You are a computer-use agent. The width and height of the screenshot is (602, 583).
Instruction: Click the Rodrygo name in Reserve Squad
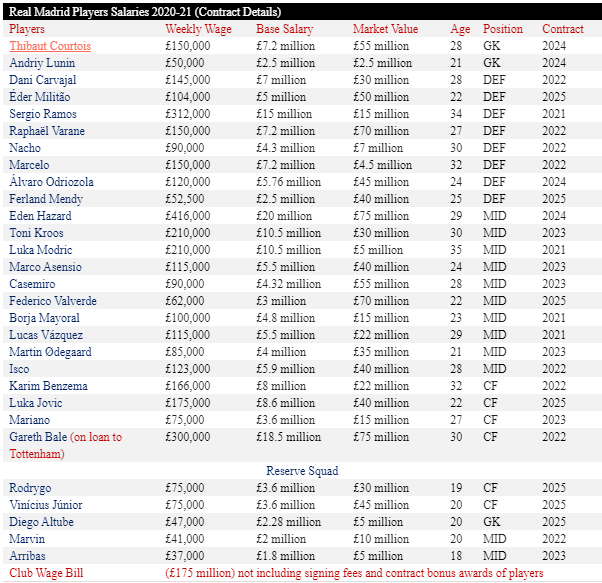click(x=30, y=488)
